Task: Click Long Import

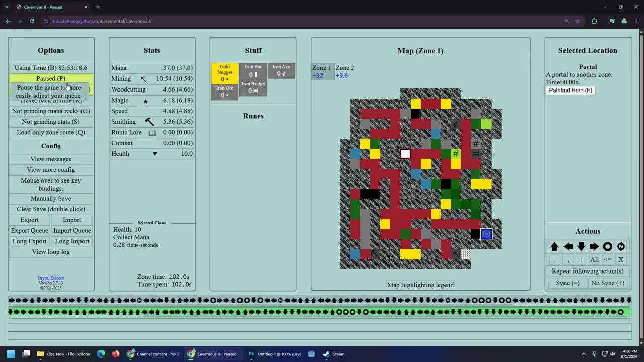Action: pyautogui.click(x=72, y=241)
